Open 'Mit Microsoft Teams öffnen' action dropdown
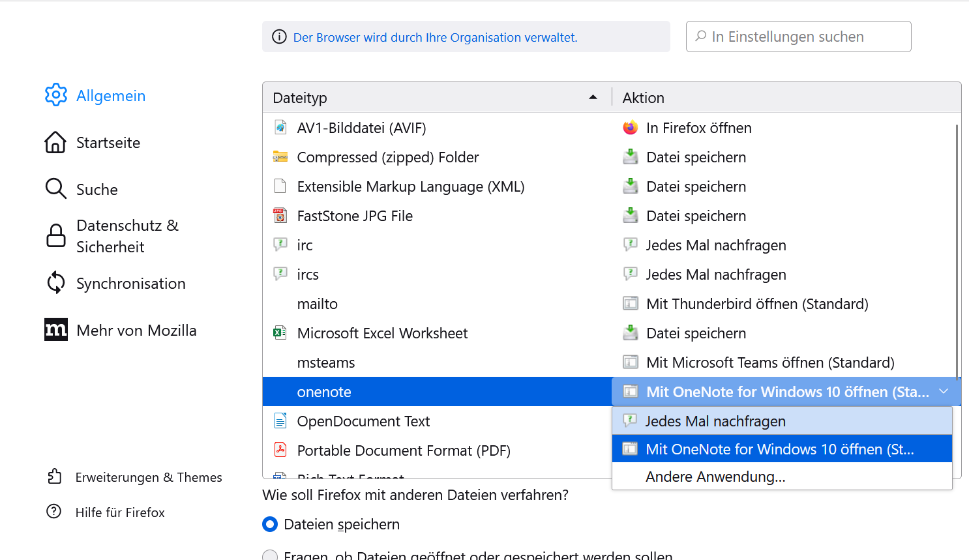Screen dimensions: 969x560 click(786, 362)
